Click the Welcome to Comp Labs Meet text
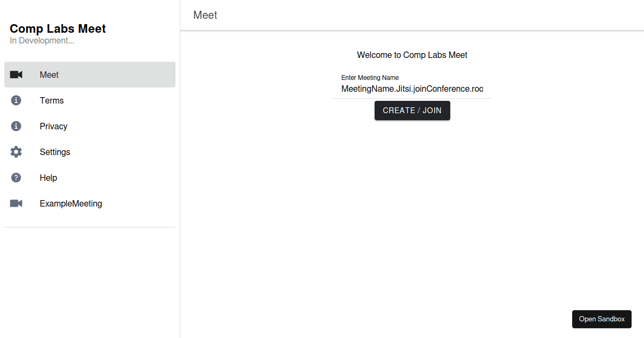 pyautogui.click(x=412, y=55)
